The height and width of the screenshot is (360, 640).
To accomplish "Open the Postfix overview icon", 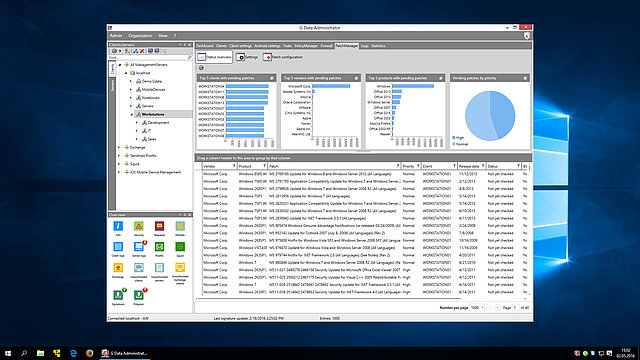I will [x=159, y=247].
